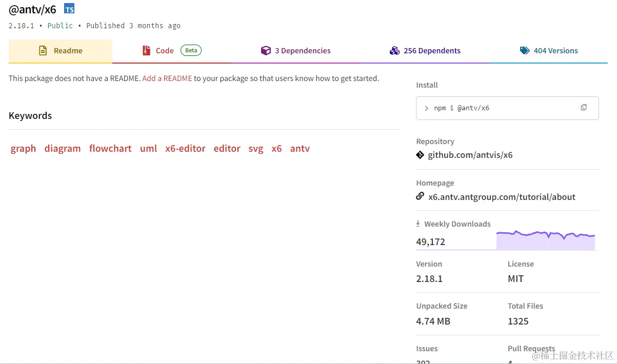Open the flowchart keyword link
This screenshot has width=617, height=364.
pos(110,149)
